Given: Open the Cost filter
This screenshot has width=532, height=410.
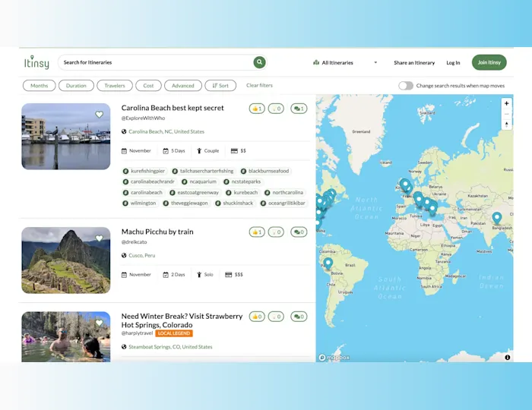Looking at the screenshot, I should coord(148,86).
